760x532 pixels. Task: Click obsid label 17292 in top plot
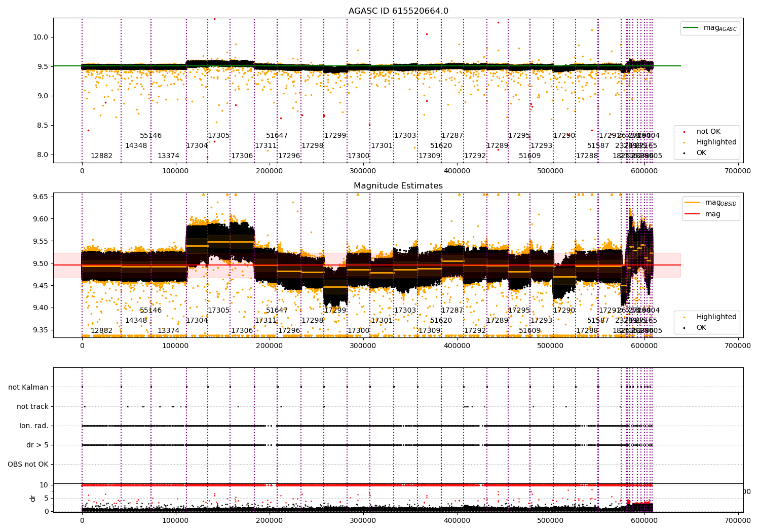click(x=475, y=156)
